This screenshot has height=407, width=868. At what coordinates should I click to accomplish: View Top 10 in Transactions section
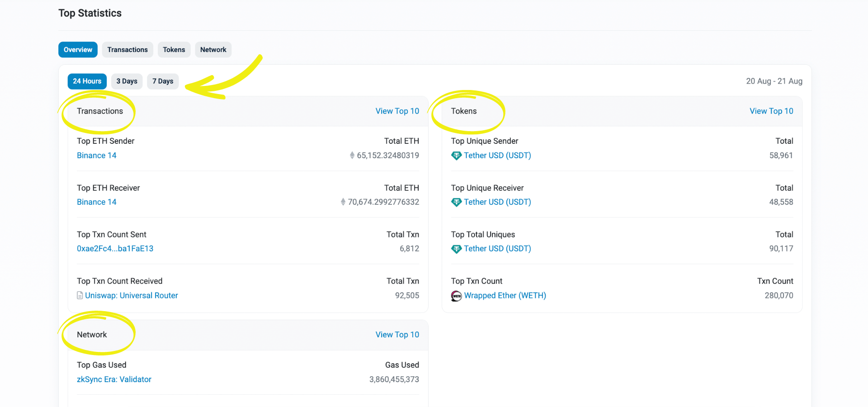397,111
